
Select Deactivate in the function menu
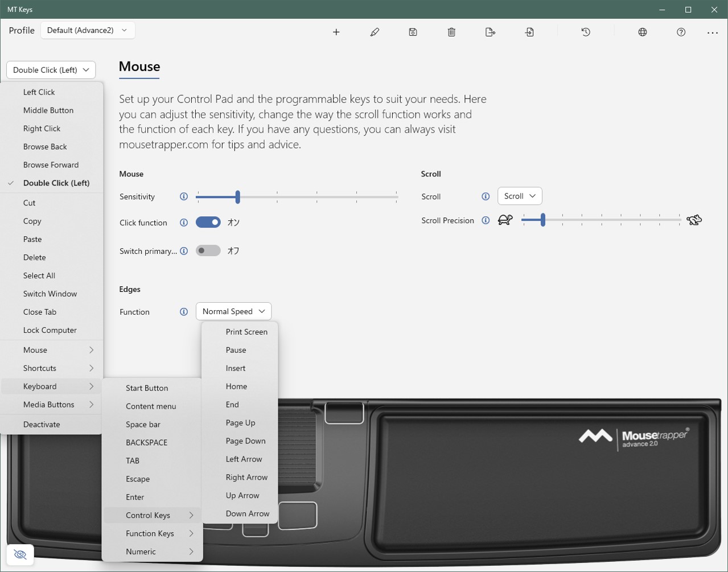pos(52,425)
